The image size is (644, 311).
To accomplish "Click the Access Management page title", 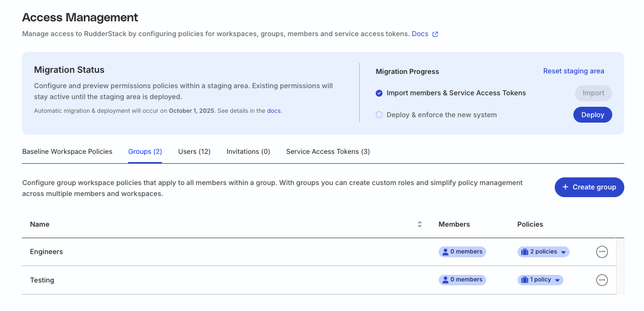I will [80, 18].
